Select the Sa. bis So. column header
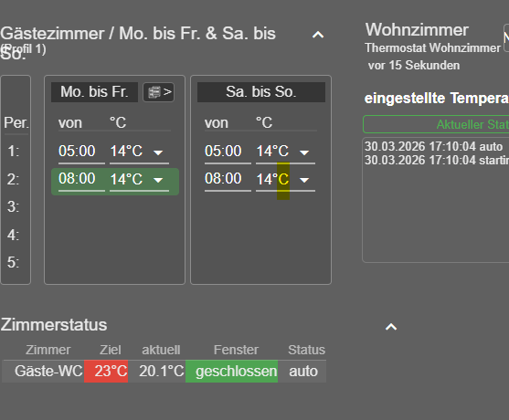This screenshot has height=420, width=509. [261, 92]
